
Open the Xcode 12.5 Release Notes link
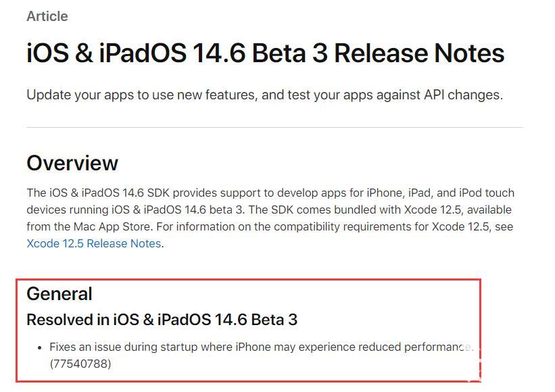tap(94, 243)
